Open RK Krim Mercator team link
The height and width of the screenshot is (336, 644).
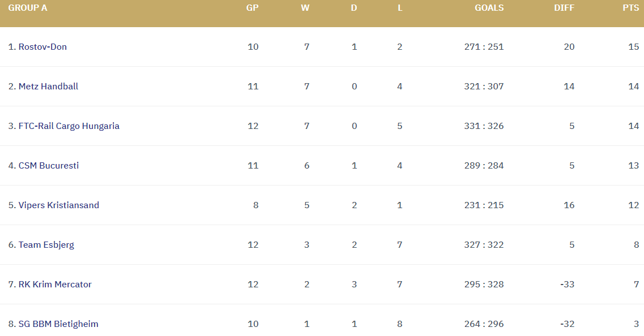(x=55, y=285)
